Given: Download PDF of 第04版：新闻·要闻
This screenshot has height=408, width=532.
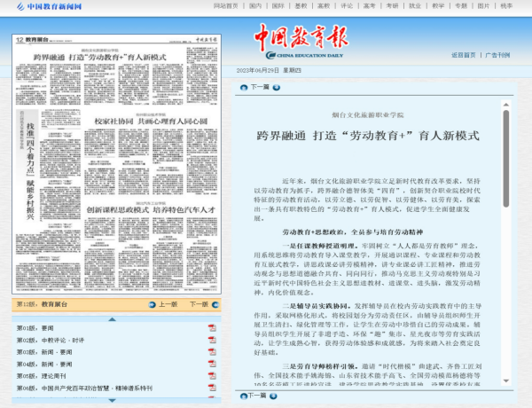Looking at the screenshot, I should tap(212, 364).
